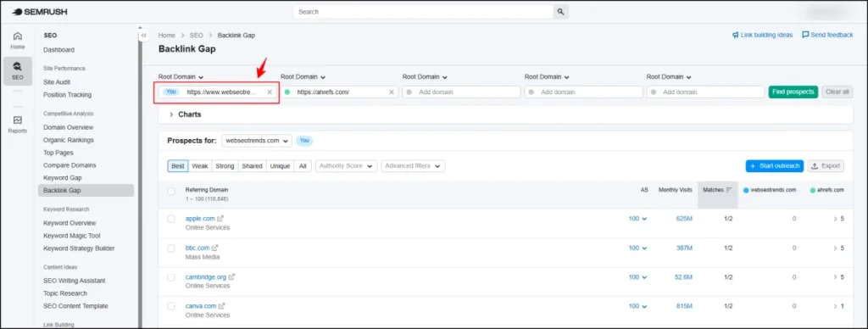Tick the apple.com row checkbox
868x329 pixels.
click(x=171, y=219)
